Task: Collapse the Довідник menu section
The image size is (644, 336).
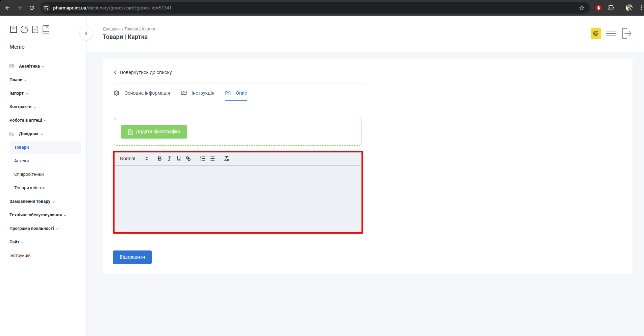Action: coord(29,134)
